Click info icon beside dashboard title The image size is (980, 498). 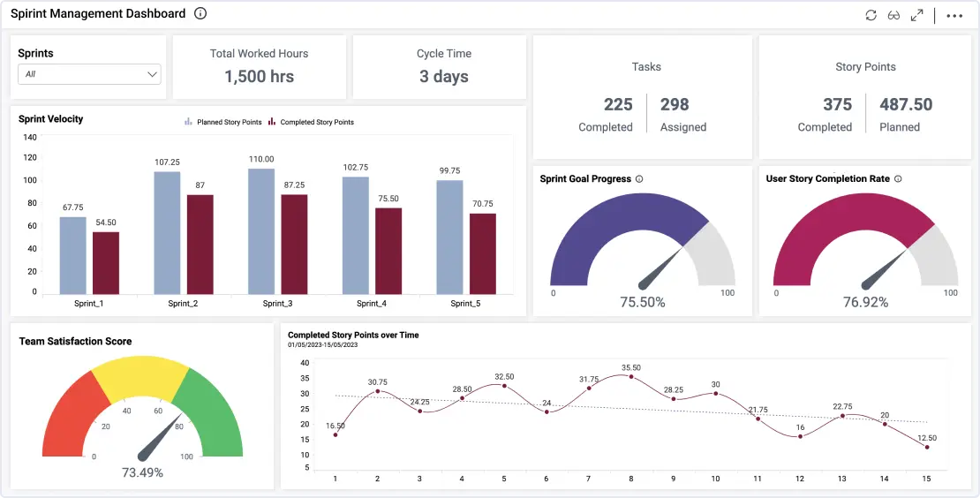pyautogui.click(x=200, y=13)
